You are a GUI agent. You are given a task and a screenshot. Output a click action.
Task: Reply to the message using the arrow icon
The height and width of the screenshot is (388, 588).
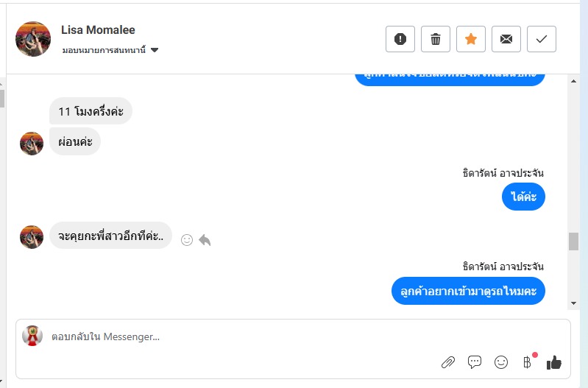pyautogui.click(x=205, y=240)
